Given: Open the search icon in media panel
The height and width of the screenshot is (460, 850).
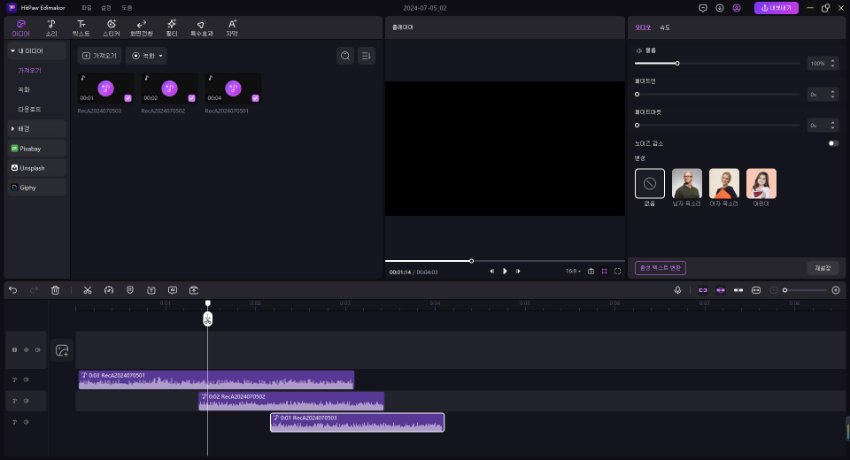Looking at the screenshot, I should (345, 56).
